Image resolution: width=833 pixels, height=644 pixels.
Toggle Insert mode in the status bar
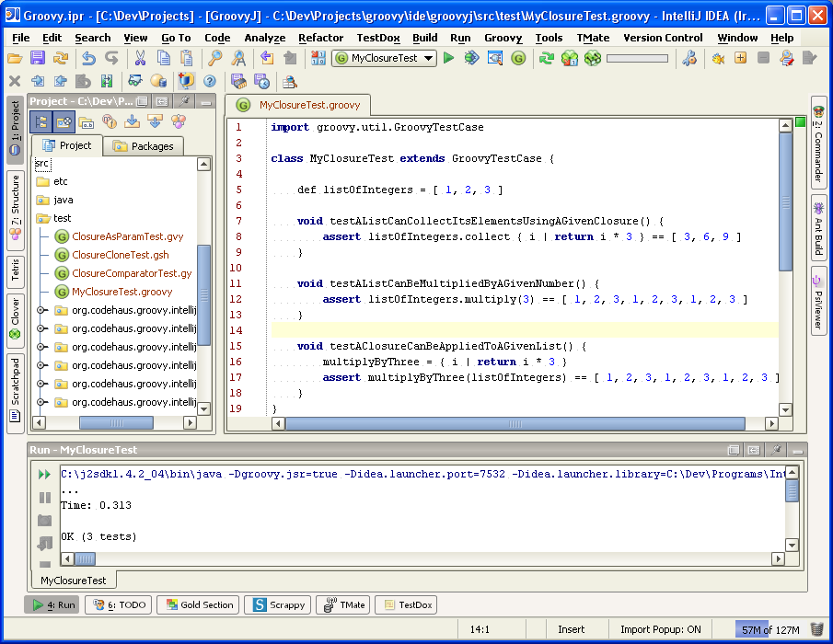(571, 629)
